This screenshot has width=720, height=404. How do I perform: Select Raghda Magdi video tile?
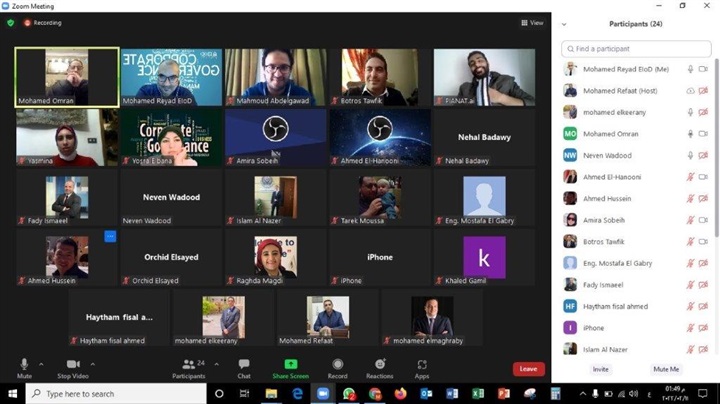tap(276, 257)
